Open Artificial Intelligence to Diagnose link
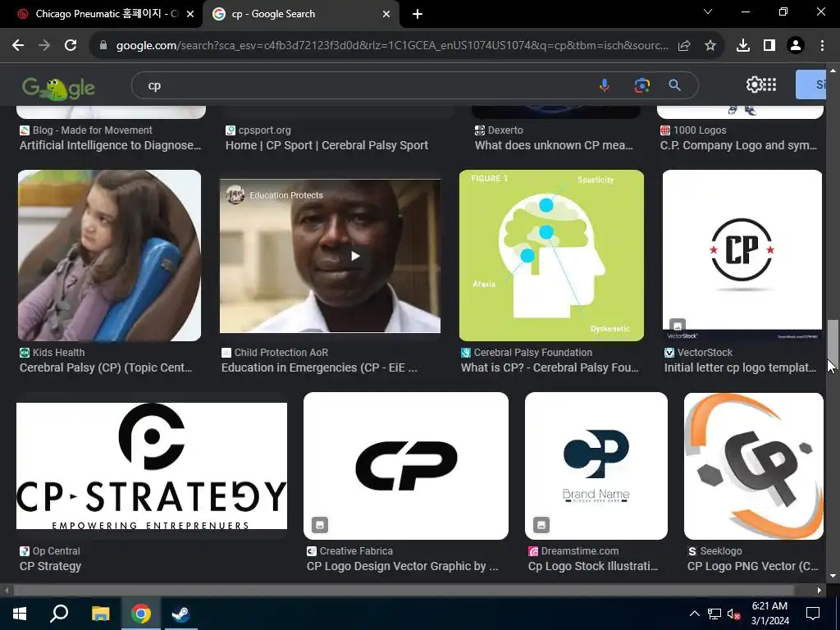The image size is (840, 630). click(x=111, y=145)
